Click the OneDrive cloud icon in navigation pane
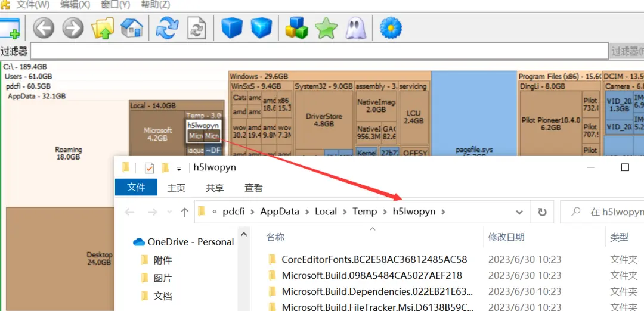 [139, 242]
